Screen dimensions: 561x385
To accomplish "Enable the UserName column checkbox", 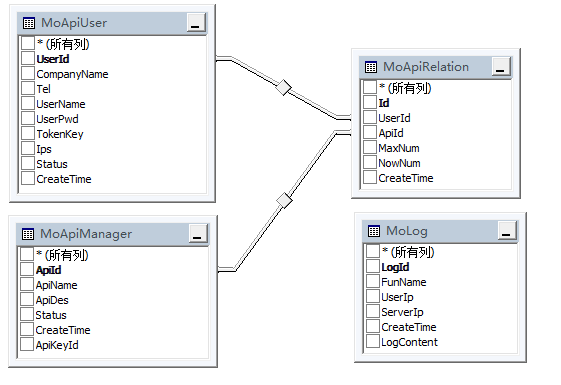I will click(28, 103).
